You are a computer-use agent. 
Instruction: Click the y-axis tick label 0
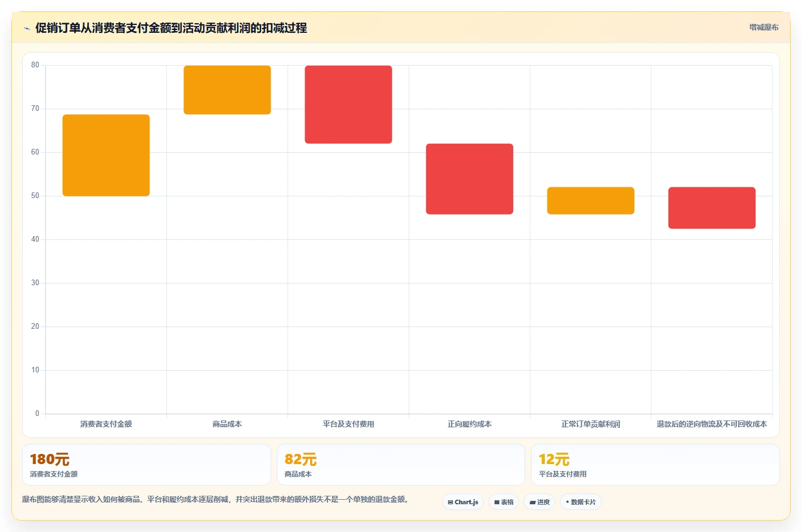pos(37,414)
